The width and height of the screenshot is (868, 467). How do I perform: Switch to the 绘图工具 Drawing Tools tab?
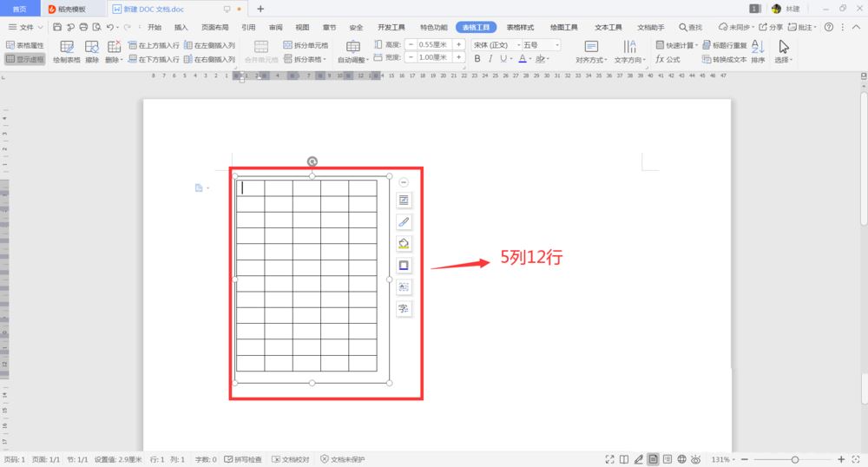[x=563, y=27]
